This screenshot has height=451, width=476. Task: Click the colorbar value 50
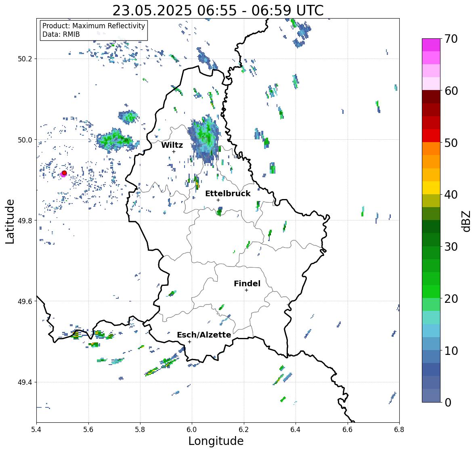click(451, 143)
